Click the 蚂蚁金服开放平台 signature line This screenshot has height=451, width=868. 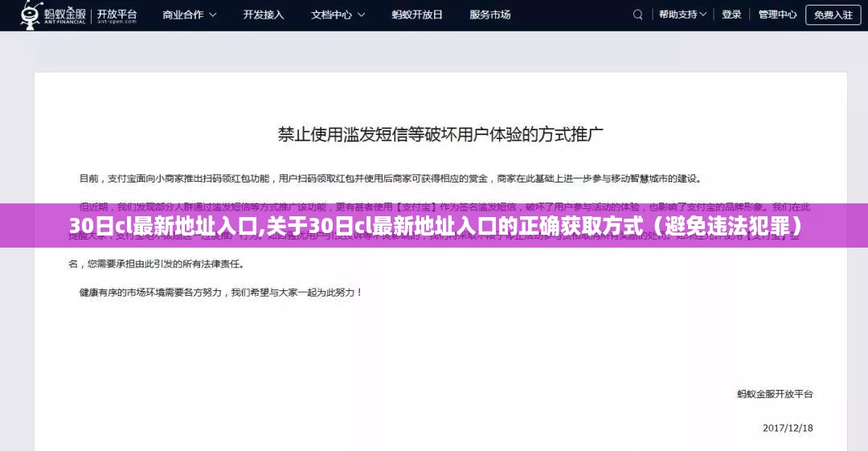tap(775, 394)
